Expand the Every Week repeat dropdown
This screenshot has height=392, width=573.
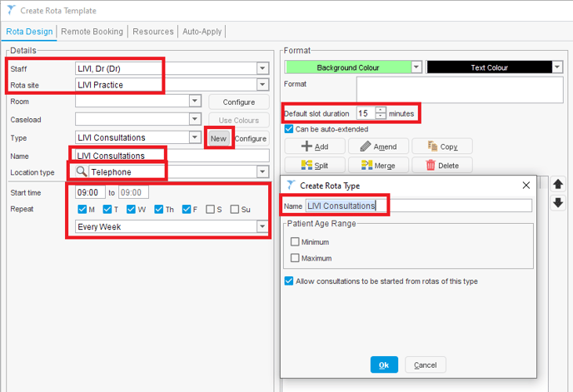[262, 226]
